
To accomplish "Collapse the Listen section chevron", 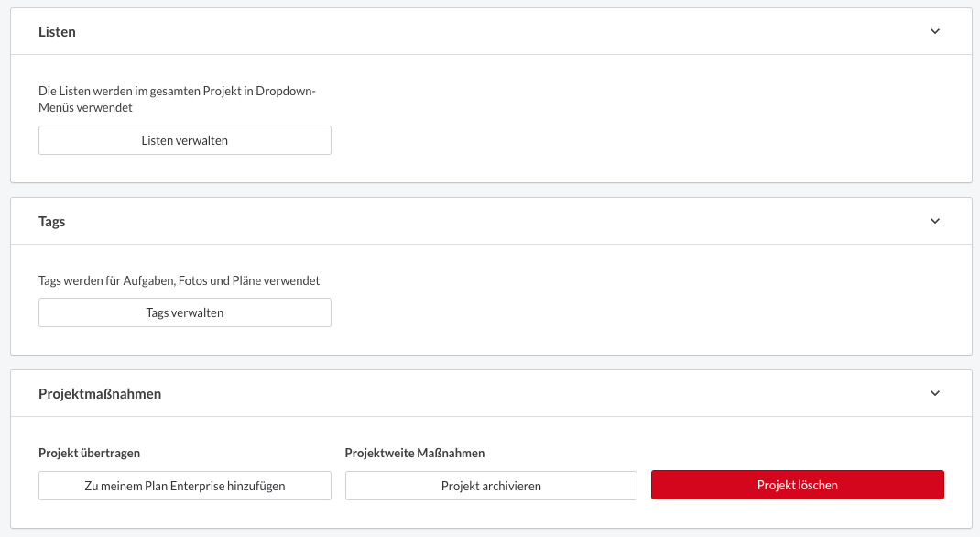I will (935, 31).
